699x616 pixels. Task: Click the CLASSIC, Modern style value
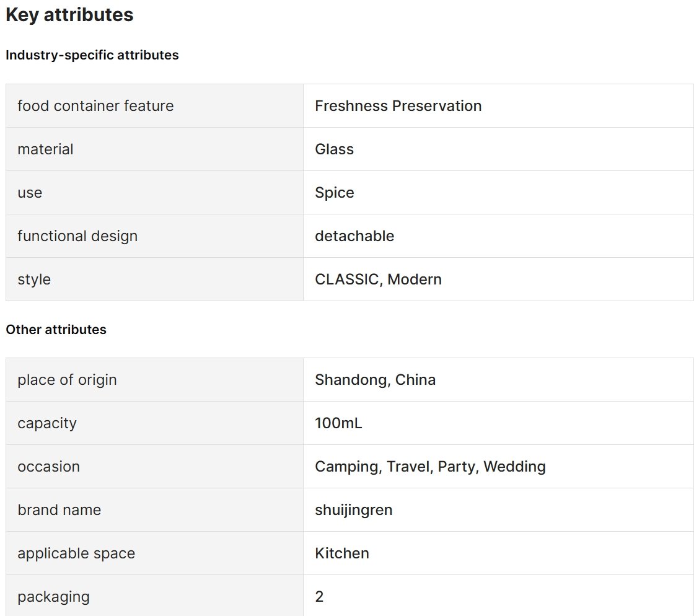378,279
